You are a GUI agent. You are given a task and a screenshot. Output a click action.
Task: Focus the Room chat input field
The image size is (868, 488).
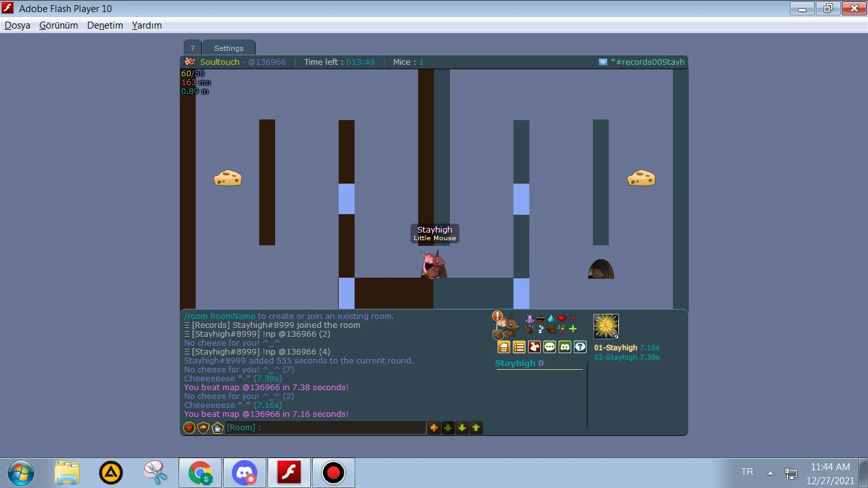[x=325, y=428]
